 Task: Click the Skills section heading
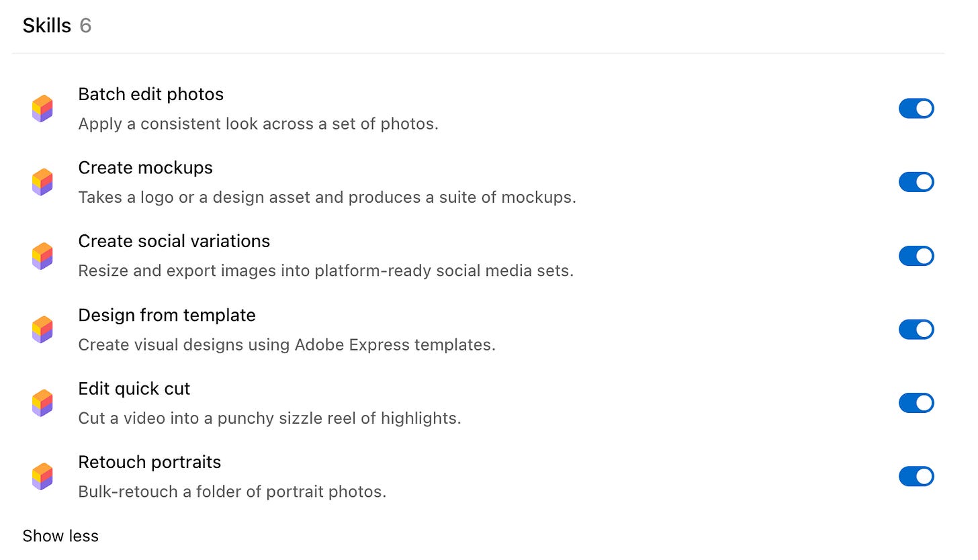(46, 26)
